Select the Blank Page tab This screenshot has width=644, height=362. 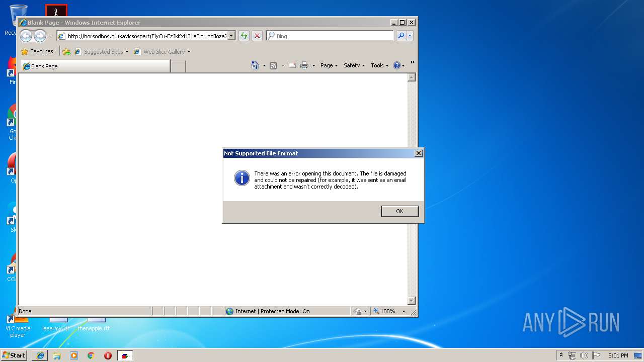(95, 66)
